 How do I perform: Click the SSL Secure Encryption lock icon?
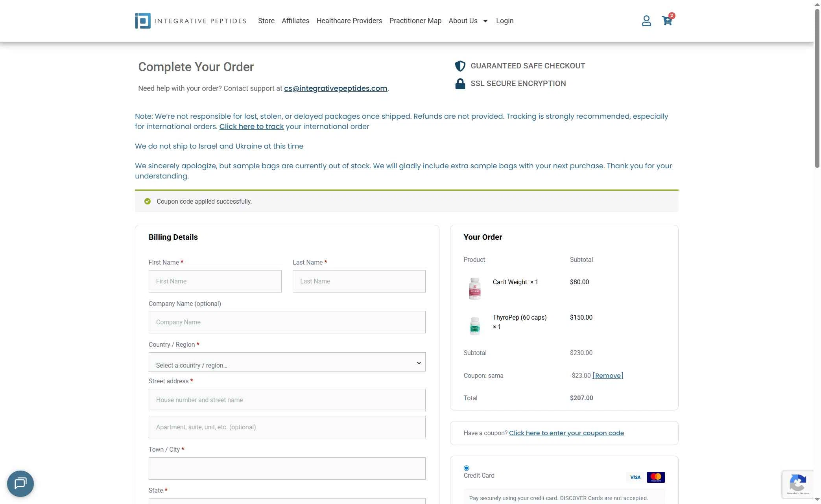[460, 83]
